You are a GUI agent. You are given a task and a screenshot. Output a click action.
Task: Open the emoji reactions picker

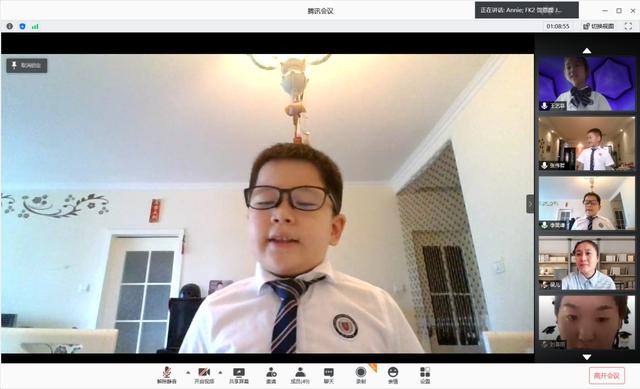393,375
